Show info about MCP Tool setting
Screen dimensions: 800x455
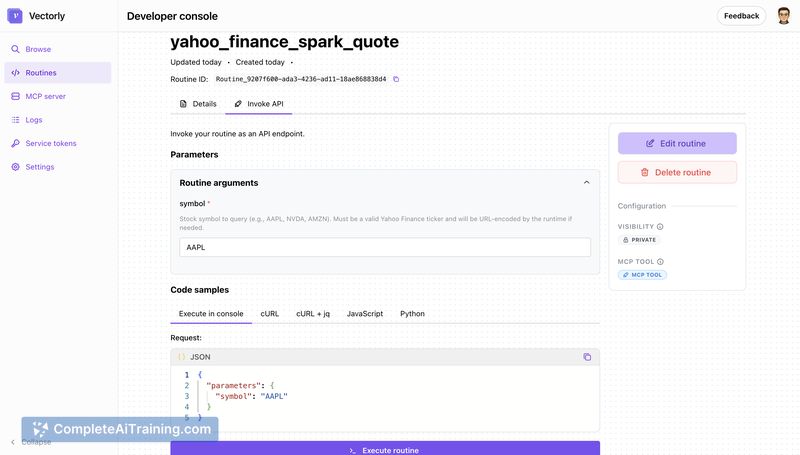(660, 261)
